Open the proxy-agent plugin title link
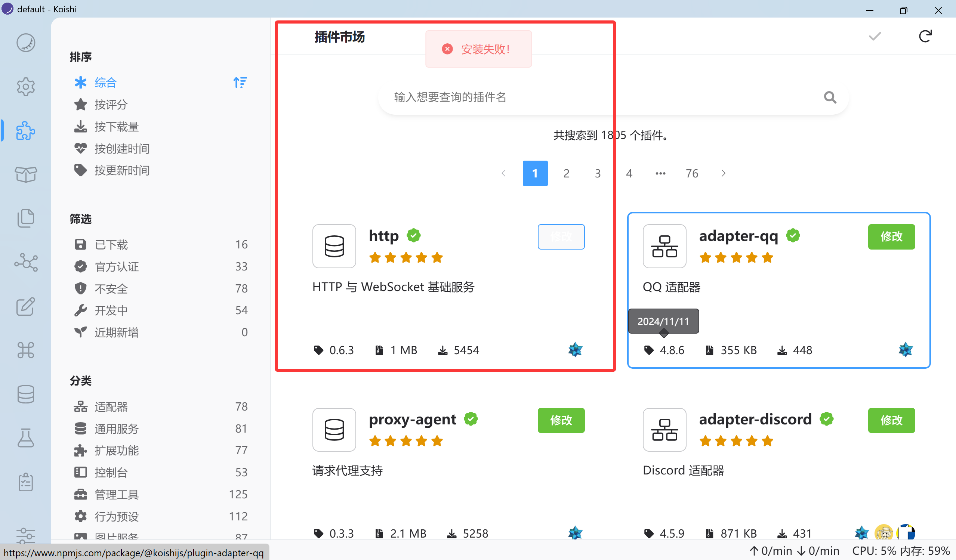This screenshot has width=956, height=560. click(412, 419)
